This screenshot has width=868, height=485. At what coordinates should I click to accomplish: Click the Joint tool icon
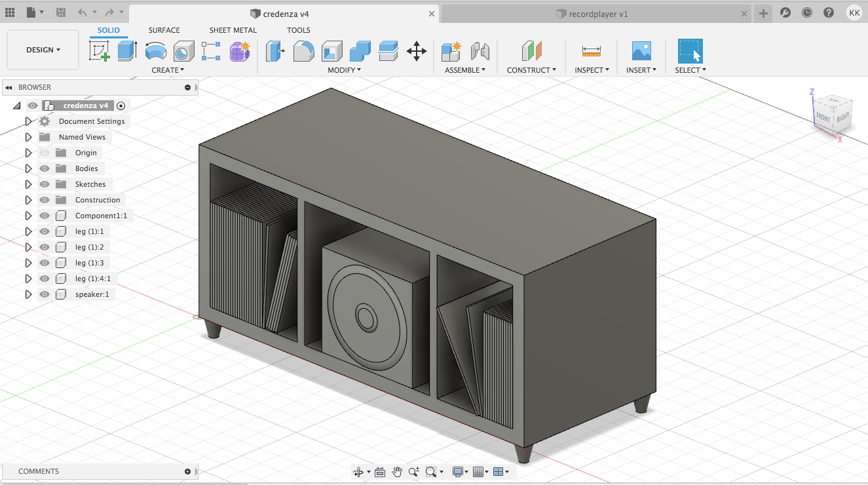pyautogui.click(x=480, y=51)
